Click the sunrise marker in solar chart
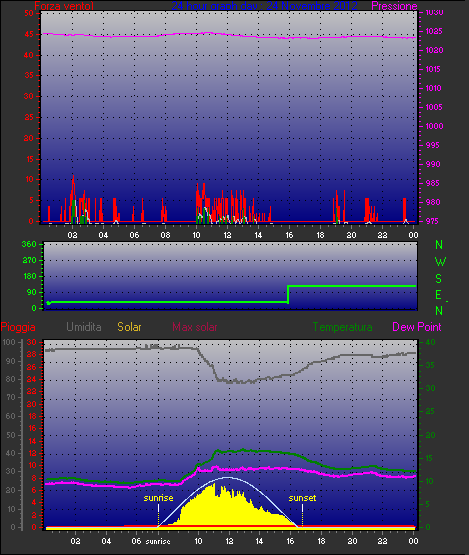The image size is (469, 555). (158, 498)
